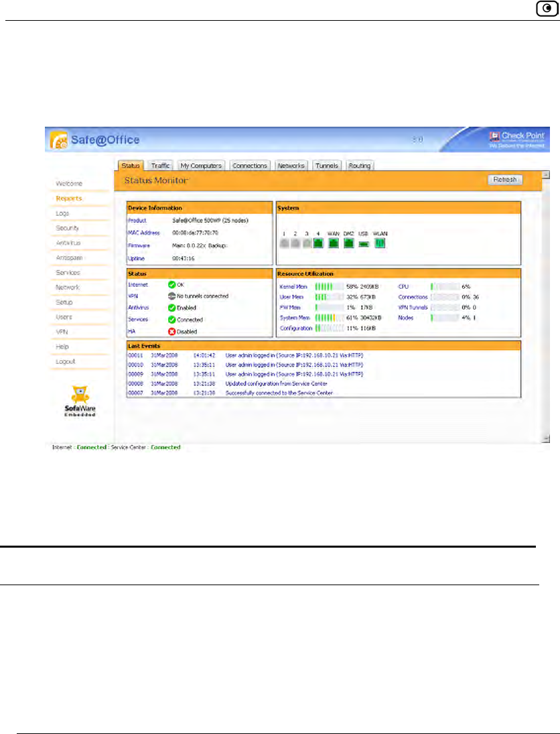Open Antispam in the sidebar
This screenshot has height=734, width=560.
click(x=69, y=258)
